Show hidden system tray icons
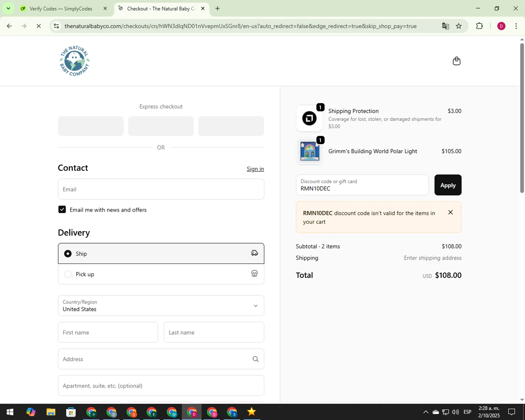The height and width of the screenshot is (420, 525). click(426, 412)
